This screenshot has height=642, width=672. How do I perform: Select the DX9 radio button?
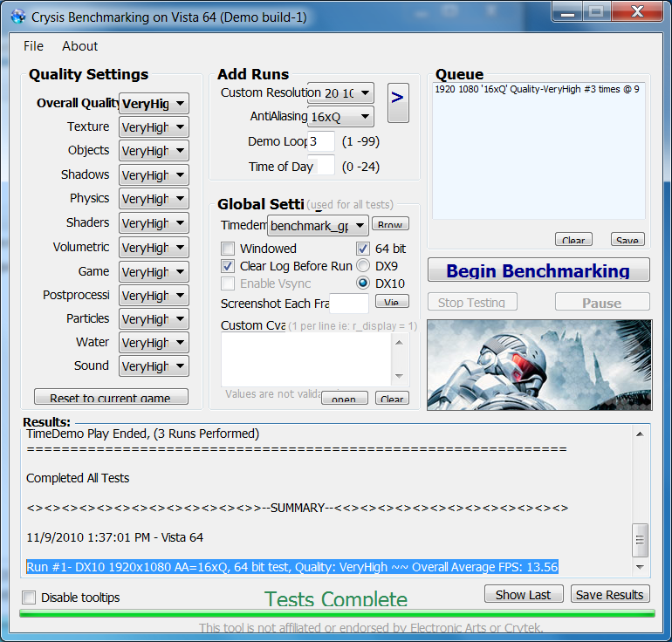[x=363, y=266]
